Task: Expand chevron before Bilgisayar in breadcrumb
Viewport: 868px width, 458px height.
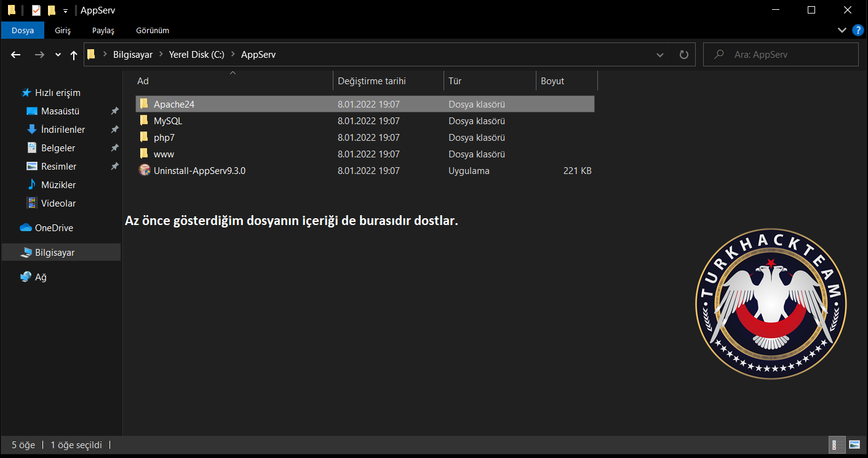Action: point(105,55)
